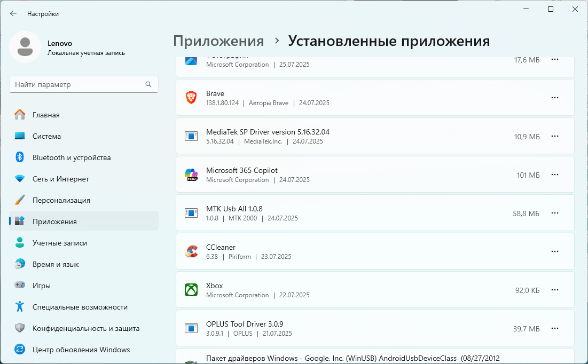The width and height of the screenshot is (588, 364).
Task: Click the Bluetooth symbol icon
Action: point(20,157)
